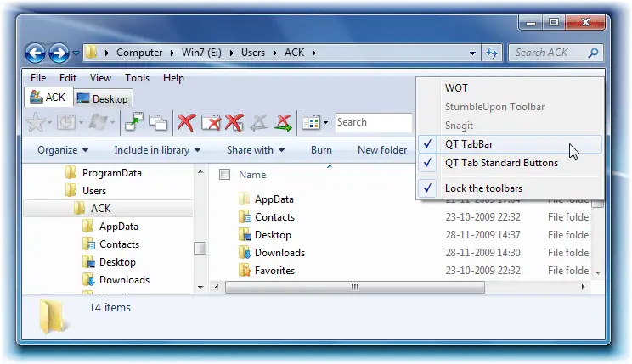Screen dimensions: 632x364
Task: Open the Edit menu
Action: point(68,78)
